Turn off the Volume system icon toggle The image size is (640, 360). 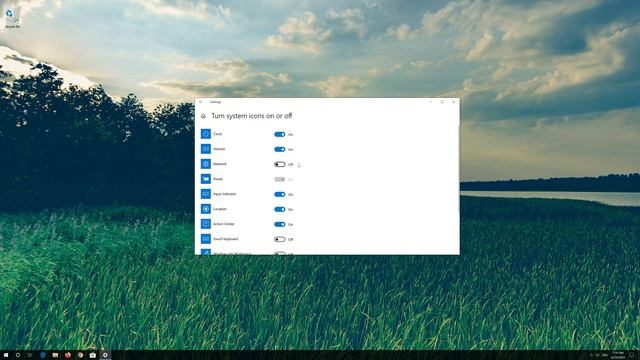coord(280,149)
